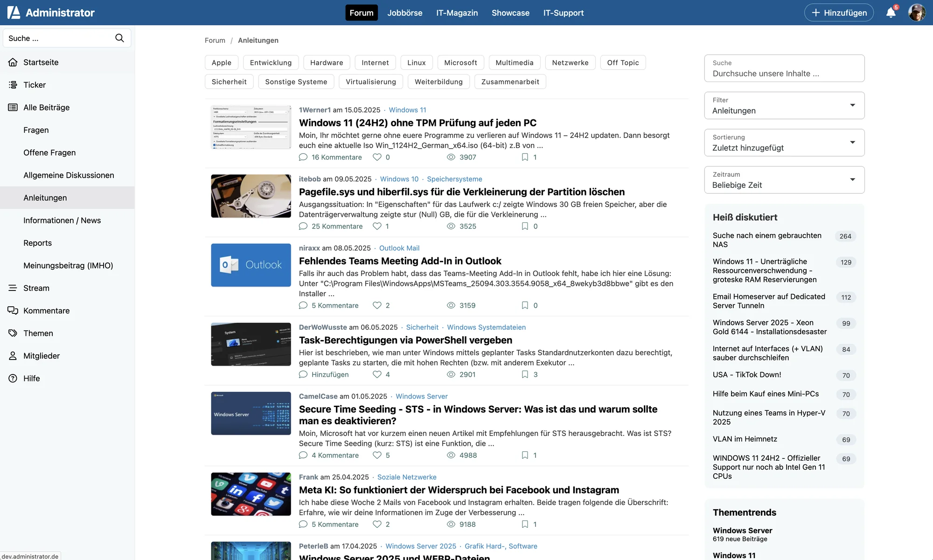Open the Filter Anleitungen dropdown
This screenshot has width=933, height=560.
pyautogui.click(x=784, y=105)
